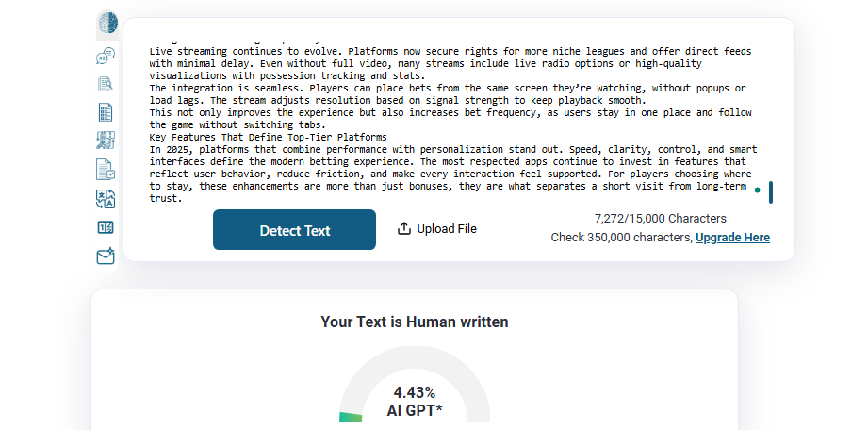Click the Your Text is Human written heading
This screenshot has height=430, width=868.
tap(415, 322)
